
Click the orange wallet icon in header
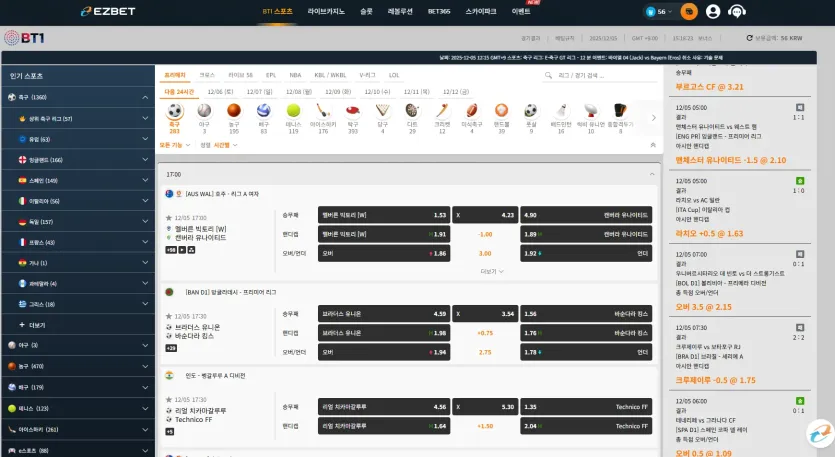tap(689, 11)
